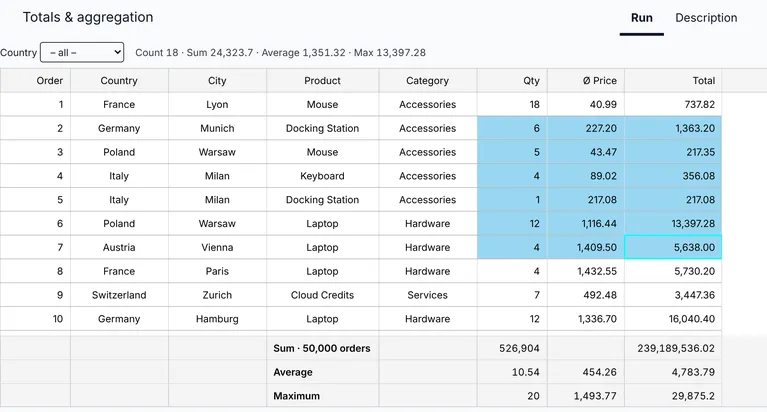Image resolution: width=767 pixels, height=412 pixels.
Task: Select the Munich city cell
Action: (x=218, y=128)
